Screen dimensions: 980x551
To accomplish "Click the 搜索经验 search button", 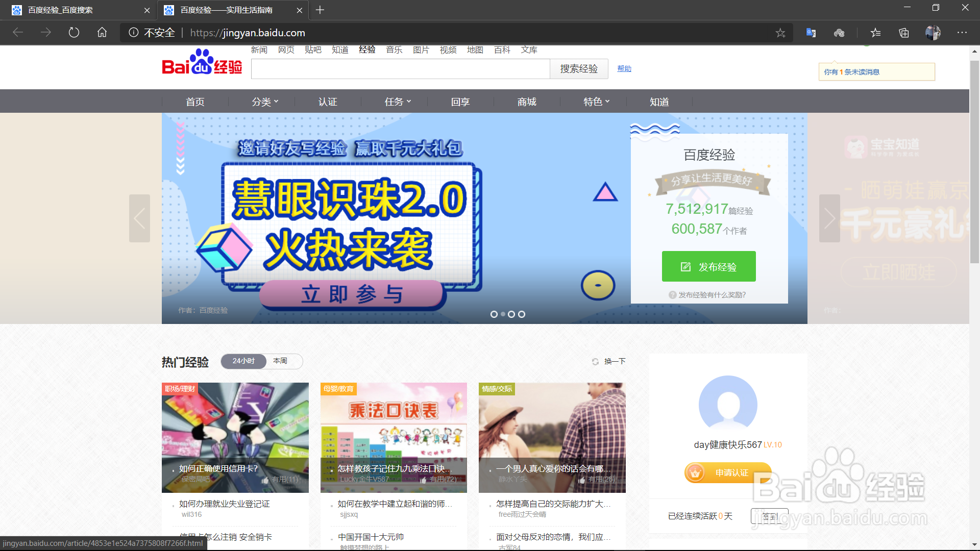I will pos(578,69).
